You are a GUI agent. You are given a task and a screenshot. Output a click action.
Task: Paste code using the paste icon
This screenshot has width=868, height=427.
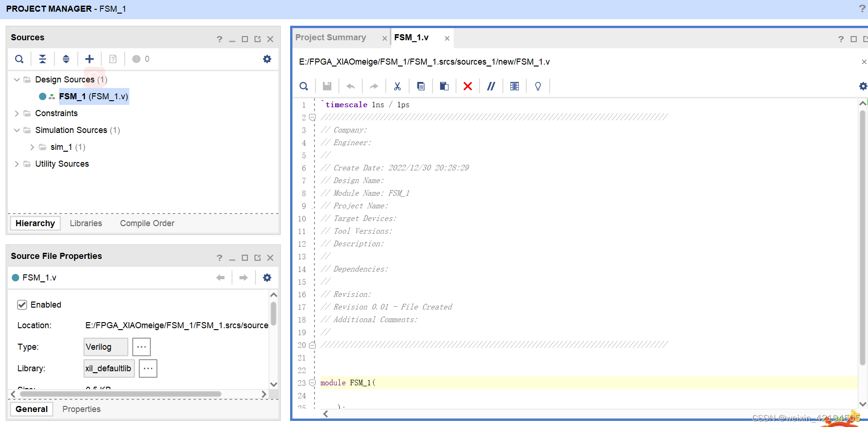pos(444,86)
